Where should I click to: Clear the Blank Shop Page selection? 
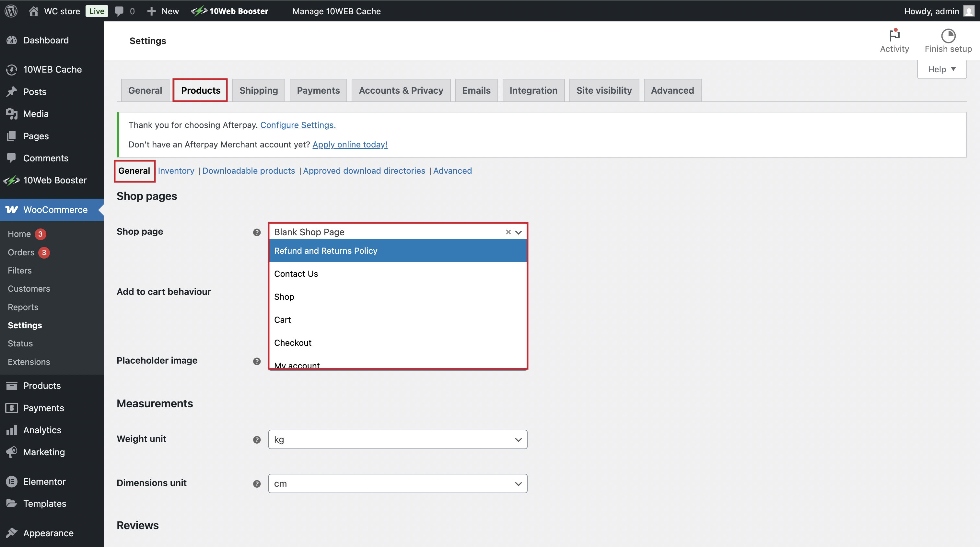click(508, 232)
